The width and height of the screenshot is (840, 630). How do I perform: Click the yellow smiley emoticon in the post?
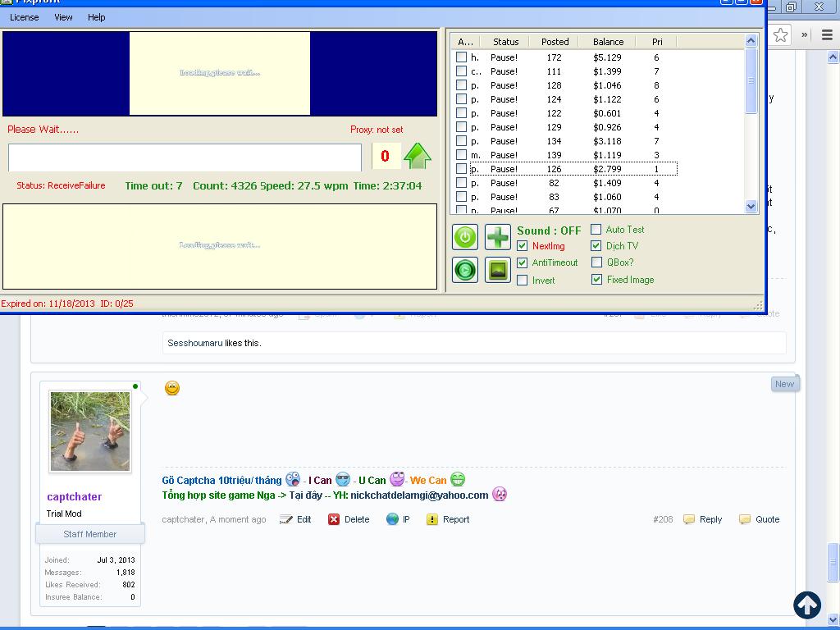point(172,388)
